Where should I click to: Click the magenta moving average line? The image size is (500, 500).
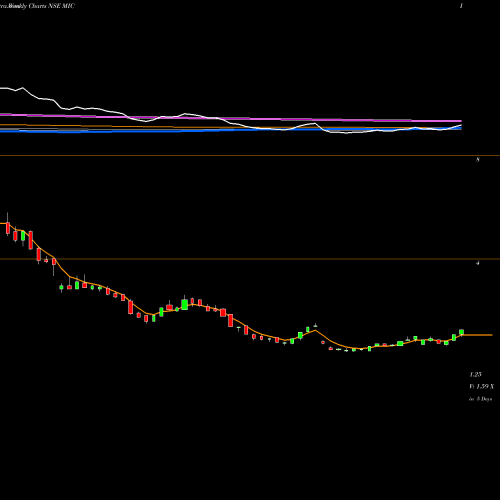[231, 118]
